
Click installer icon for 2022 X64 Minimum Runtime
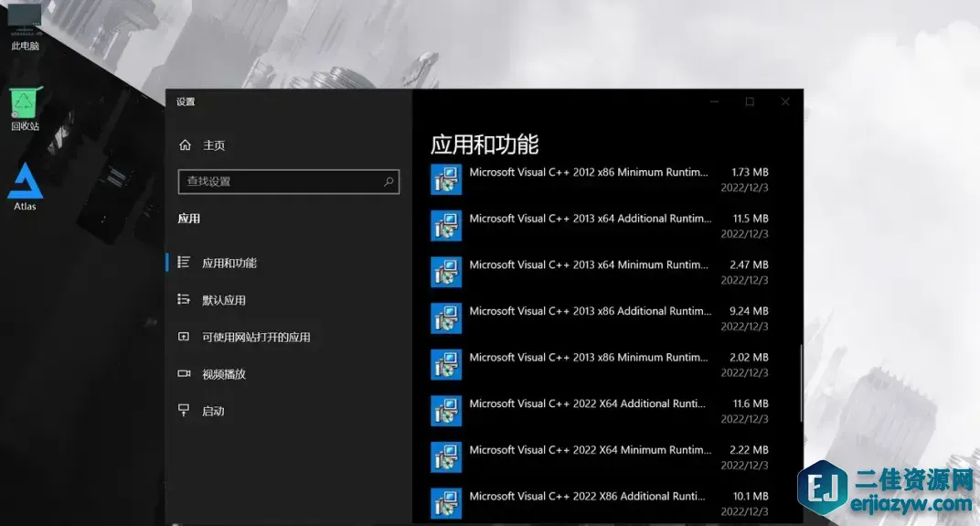pos(446,457)
